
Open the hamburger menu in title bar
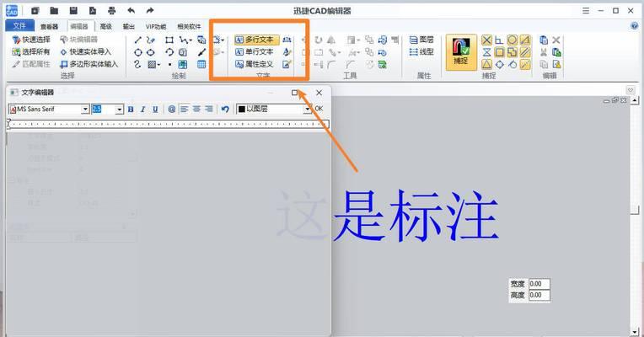tap(586, 11)
